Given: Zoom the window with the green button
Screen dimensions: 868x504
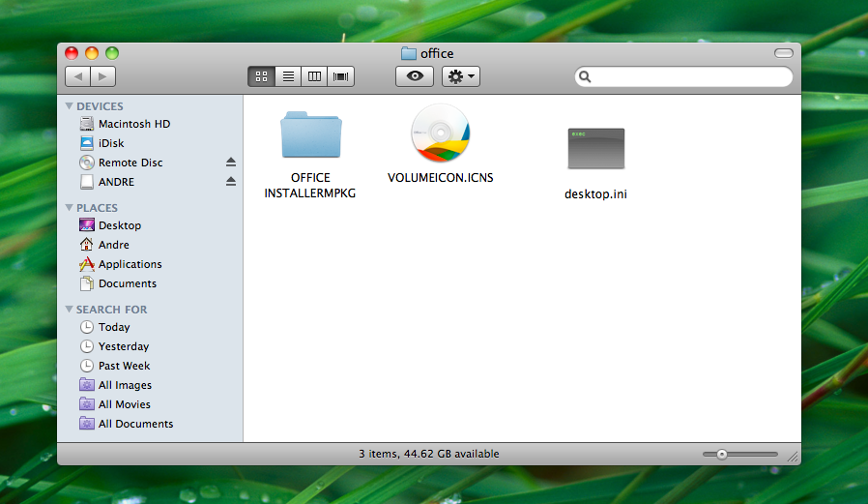Looking at the screenshot, I should click(x=112, y=53).
